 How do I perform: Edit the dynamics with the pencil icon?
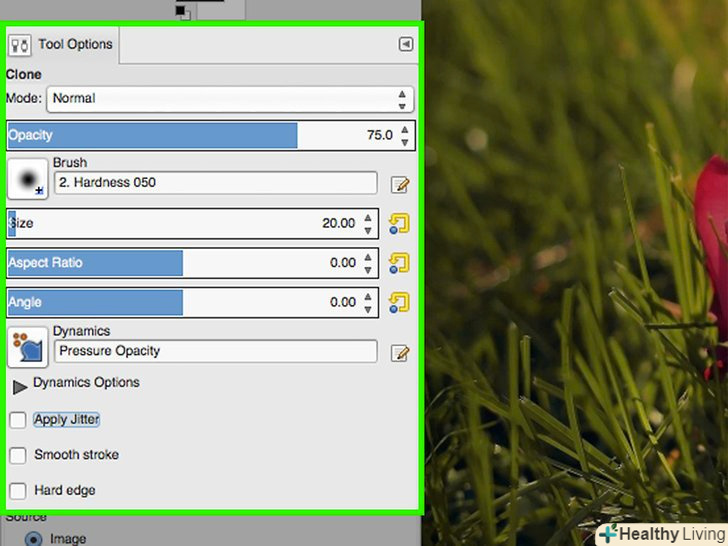pos(400,353)
